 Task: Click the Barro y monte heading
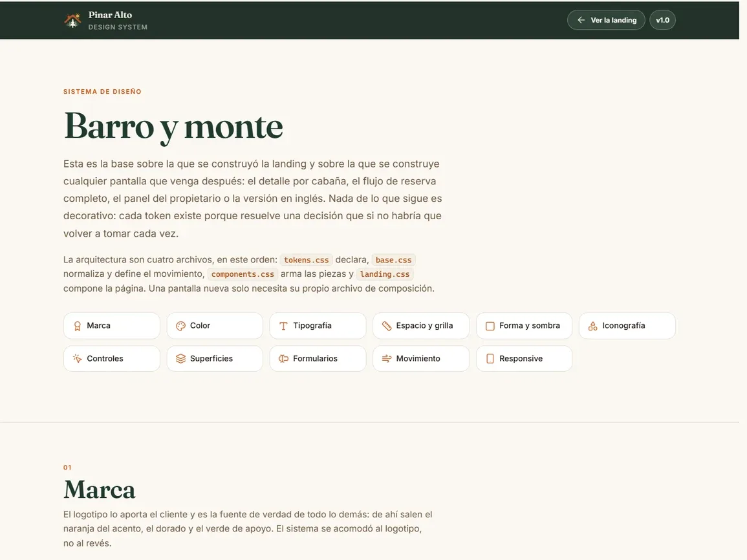point(173,127)
